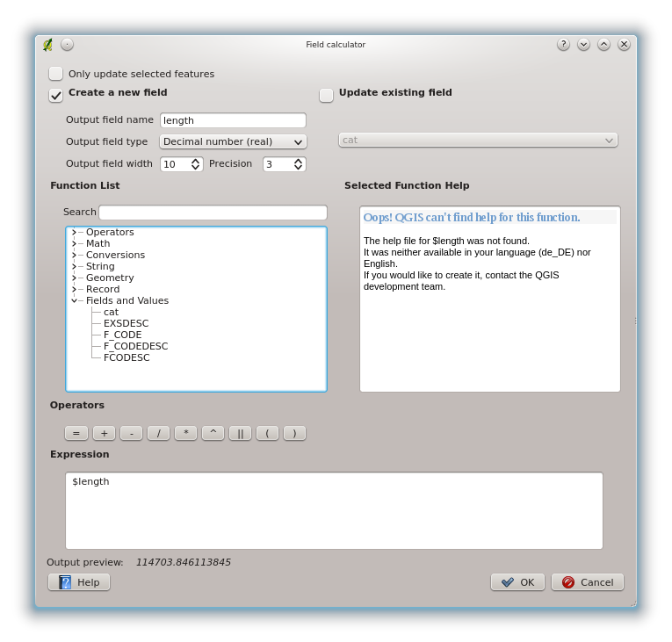This screenshot has height=642, width=672.
Task: Click the shade-window down arrow icon
Action: [x=583, y=44]
